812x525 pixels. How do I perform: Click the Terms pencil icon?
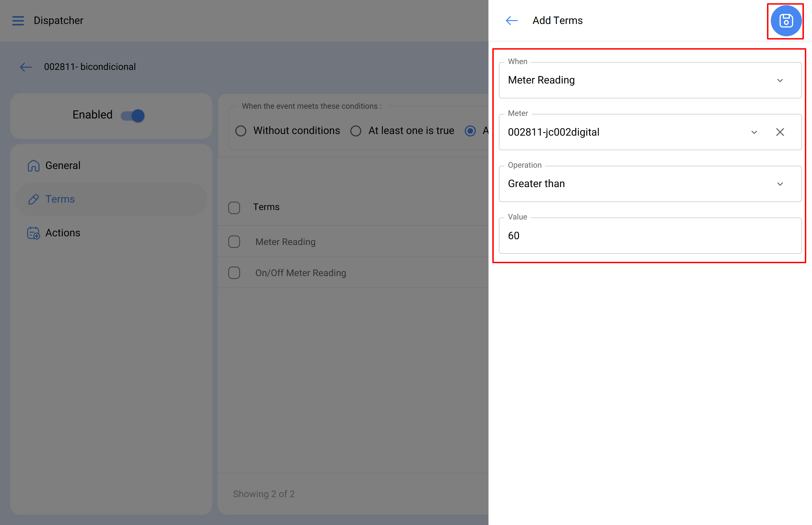point(33,199)
